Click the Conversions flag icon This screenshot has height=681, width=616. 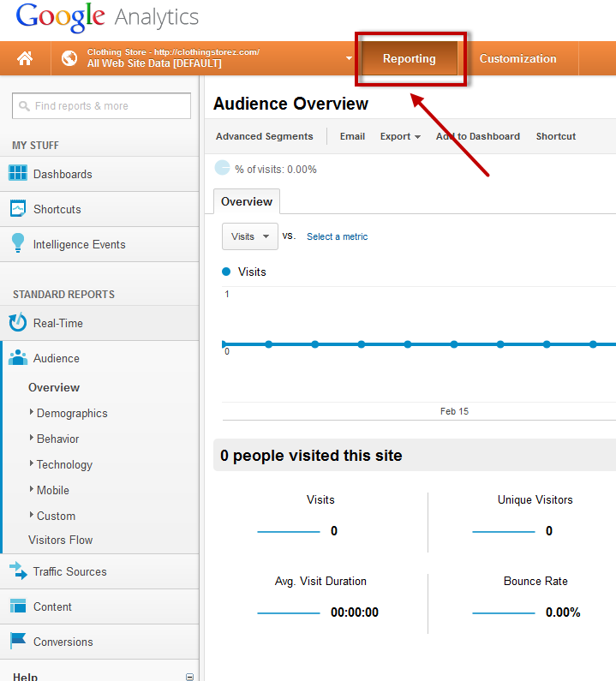coord(18,642)
